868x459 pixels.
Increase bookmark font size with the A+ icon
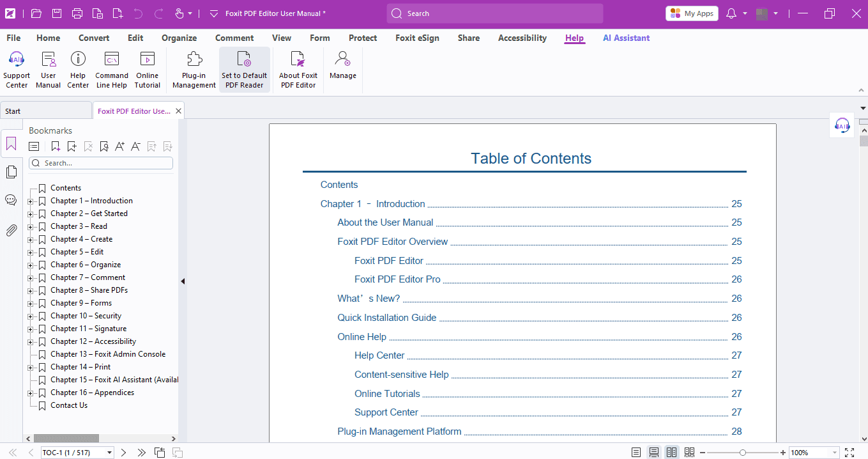119,146
